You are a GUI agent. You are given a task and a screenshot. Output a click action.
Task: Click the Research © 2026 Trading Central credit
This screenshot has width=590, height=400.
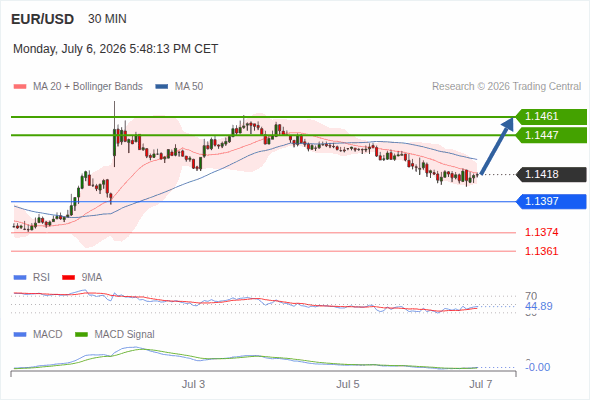[506, 87]
